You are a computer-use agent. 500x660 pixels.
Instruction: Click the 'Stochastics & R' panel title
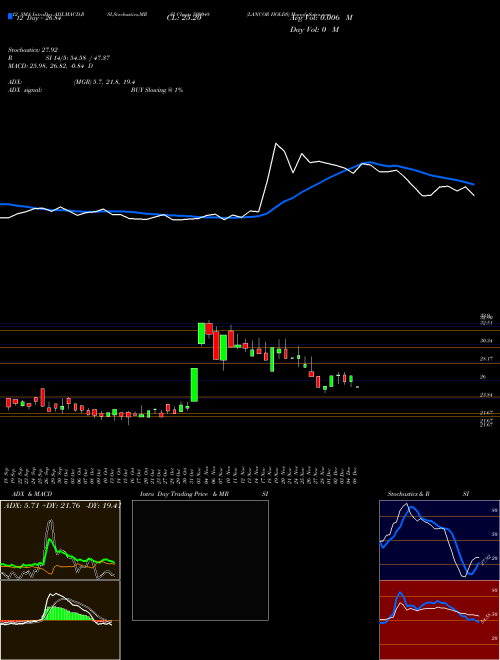(409, 494)
